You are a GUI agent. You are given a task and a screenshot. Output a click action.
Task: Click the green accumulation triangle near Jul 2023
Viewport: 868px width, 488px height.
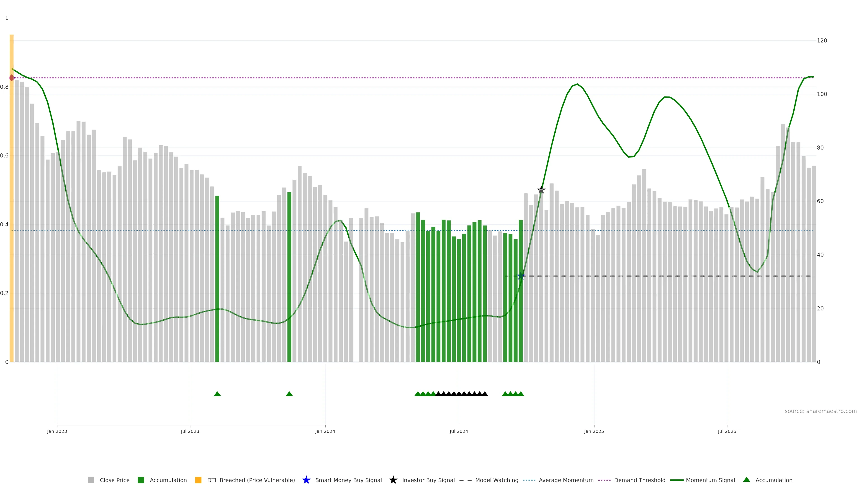coord(217,394)
